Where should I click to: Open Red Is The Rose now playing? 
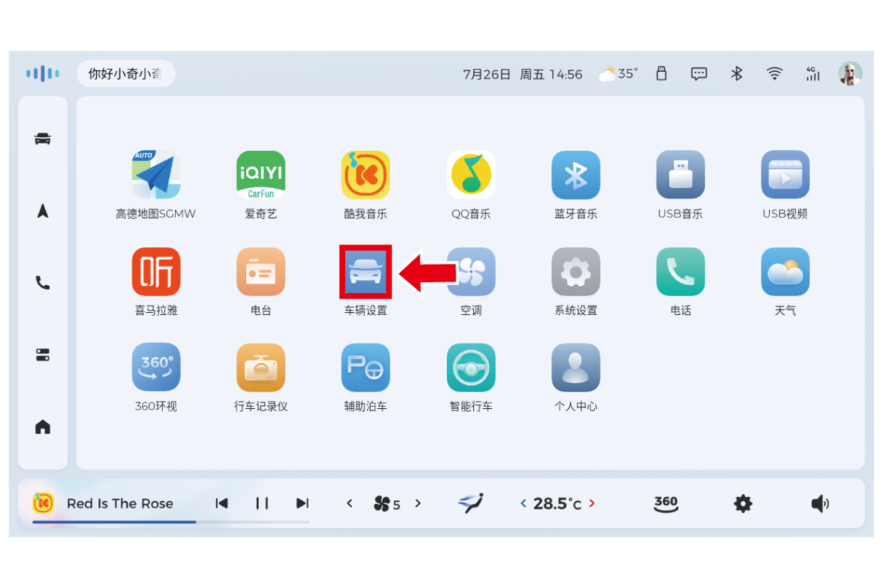[x=120, y=503]
